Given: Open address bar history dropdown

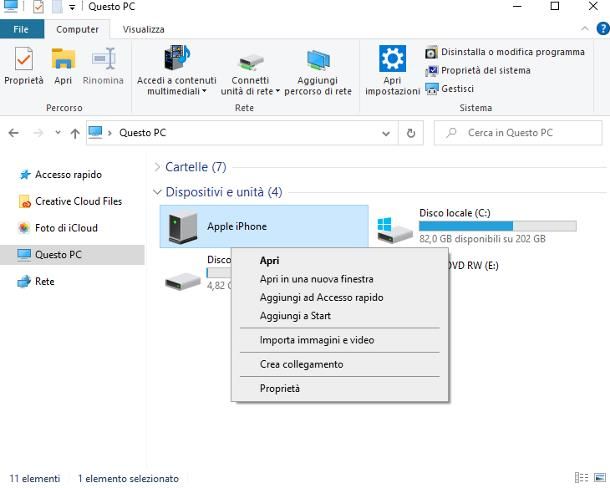Looking at the screenshot, I should pyautogui.click(x=386, y=133).
